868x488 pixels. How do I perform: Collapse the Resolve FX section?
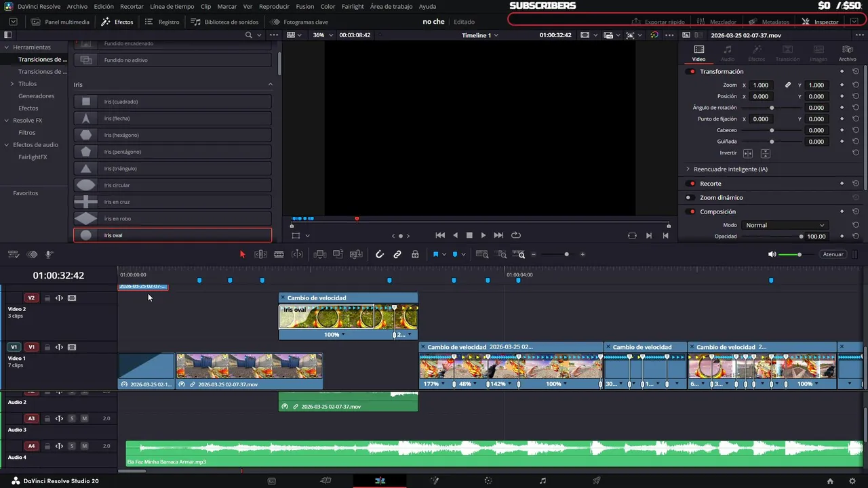pos(7,121)
